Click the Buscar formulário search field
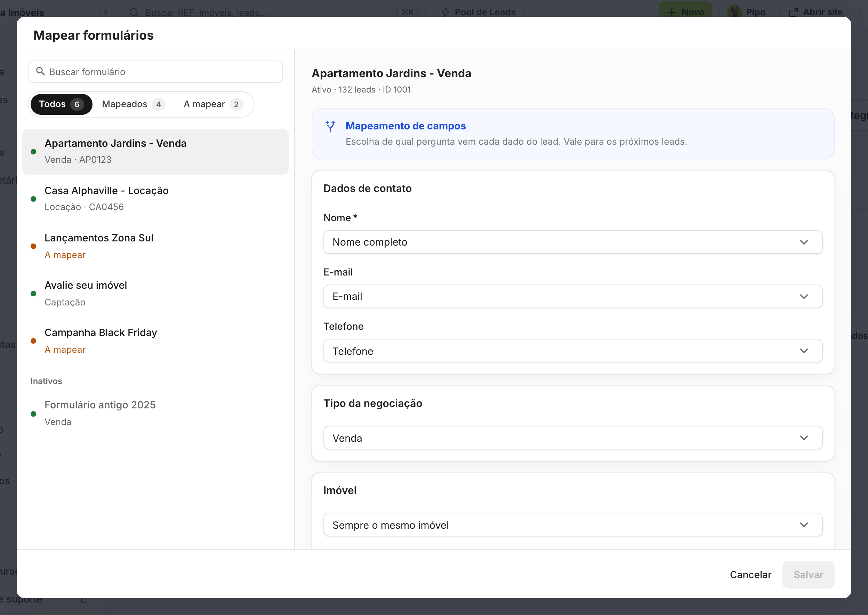 (x=155, y=72)
